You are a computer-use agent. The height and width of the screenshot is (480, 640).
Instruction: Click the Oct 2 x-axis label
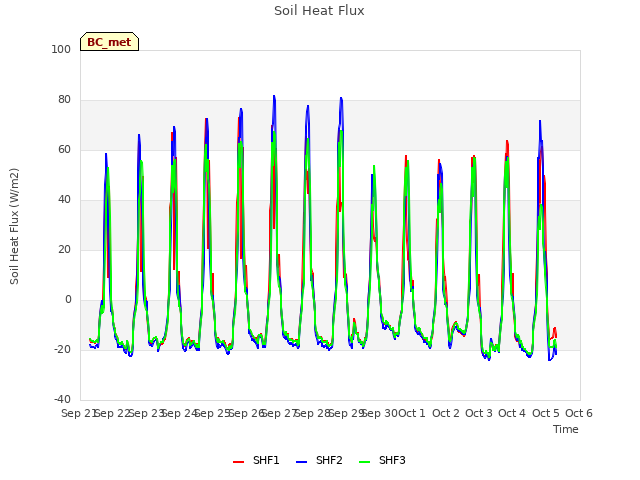coord(446,413)
